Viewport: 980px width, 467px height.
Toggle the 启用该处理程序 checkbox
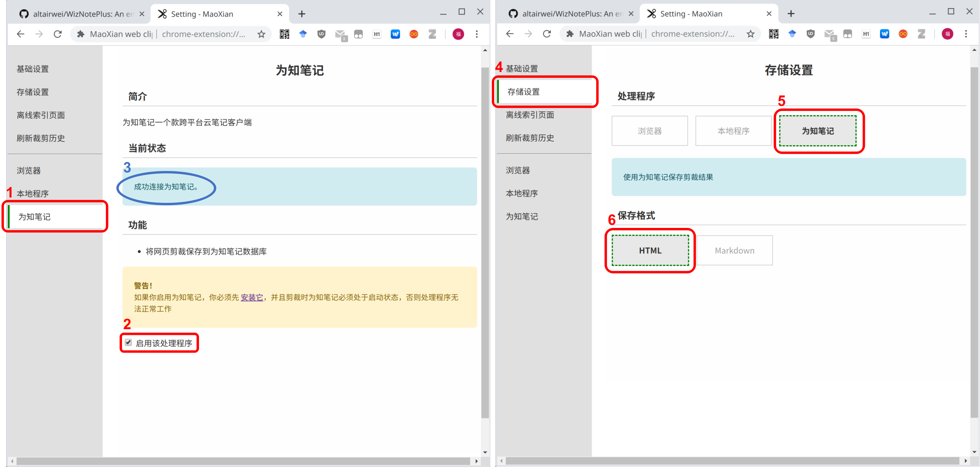pyautogui.click(x=129, y=343)
